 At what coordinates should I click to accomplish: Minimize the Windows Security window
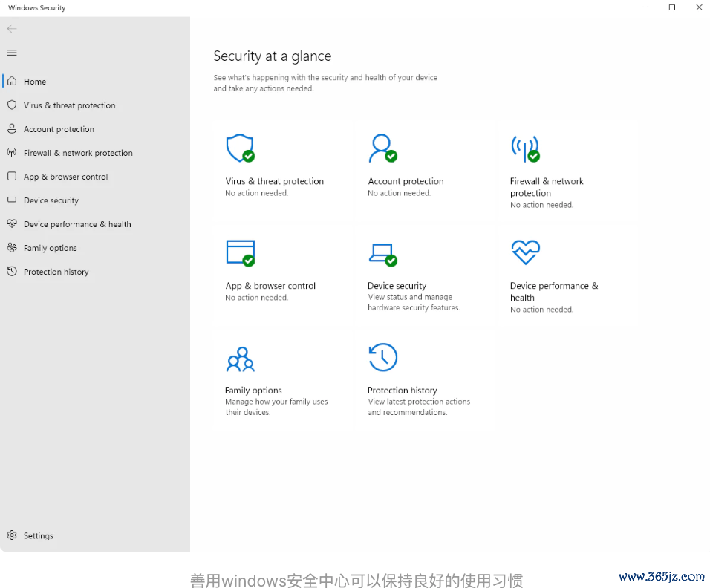coord(645,7)
